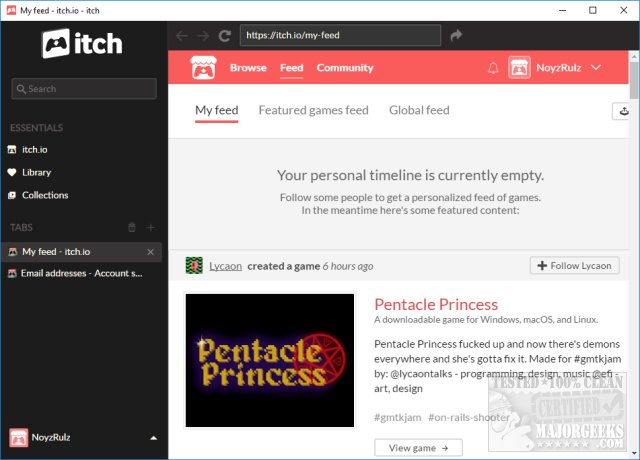This screenshot has width=640, height=460.
Task: Close the My feed tab
Action: coord(151,251)
